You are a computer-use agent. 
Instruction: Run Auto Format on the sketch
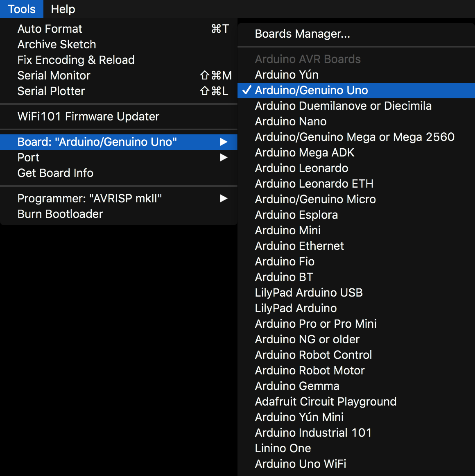point(50,29)
